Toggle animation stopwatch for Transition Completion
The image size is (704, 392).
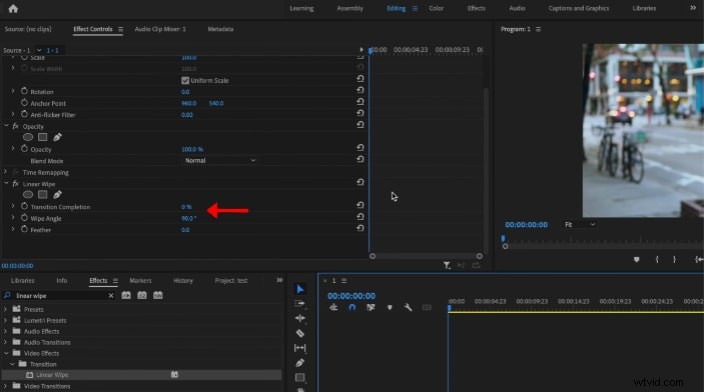[24, 206]
